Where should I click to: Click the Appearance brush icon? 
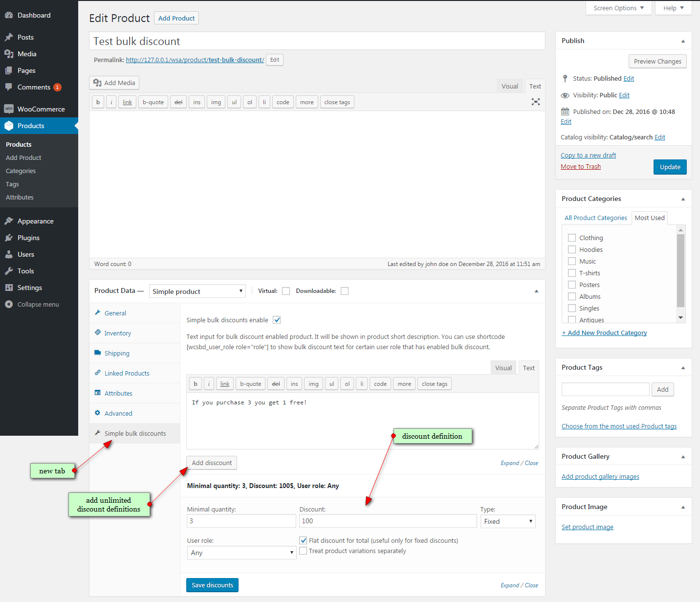[x=9, y=221]
